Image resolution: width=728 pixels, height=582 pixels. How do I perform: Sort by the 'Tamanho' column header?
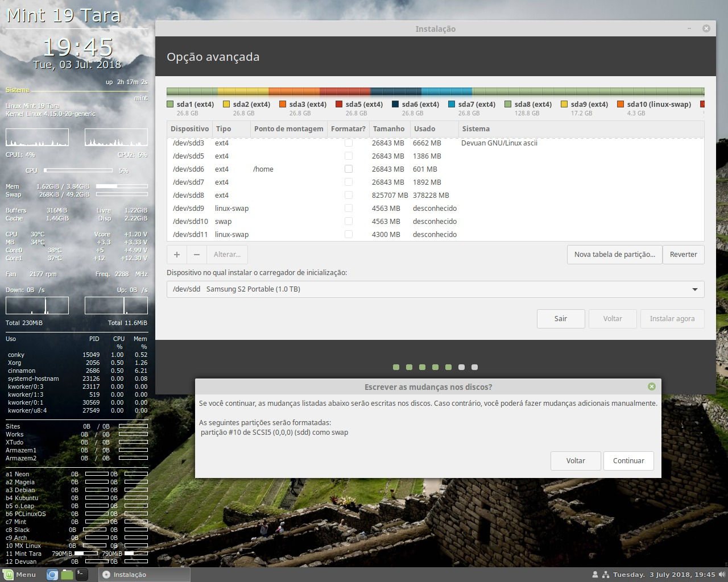(388, 129)
